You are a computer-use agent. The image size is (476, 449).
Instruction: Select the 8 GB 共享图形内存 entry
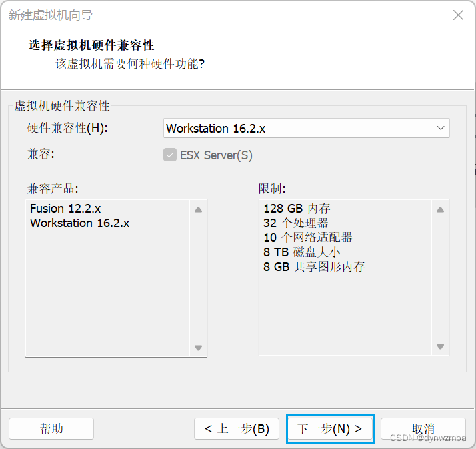click(314, 266)
